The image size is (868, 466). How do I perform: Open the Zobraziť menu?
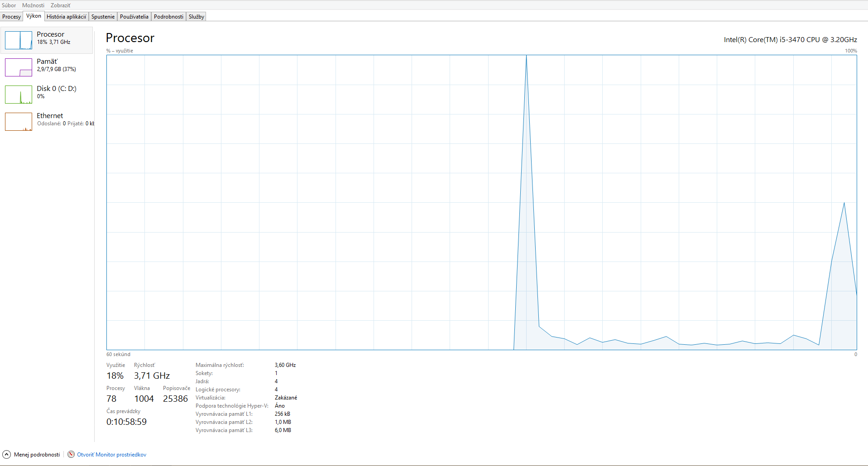pos(61,5)
